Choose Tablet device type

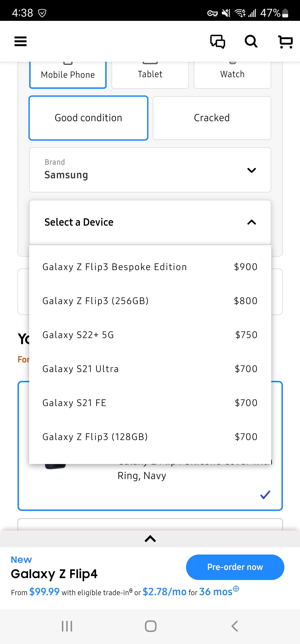point(150,74)
